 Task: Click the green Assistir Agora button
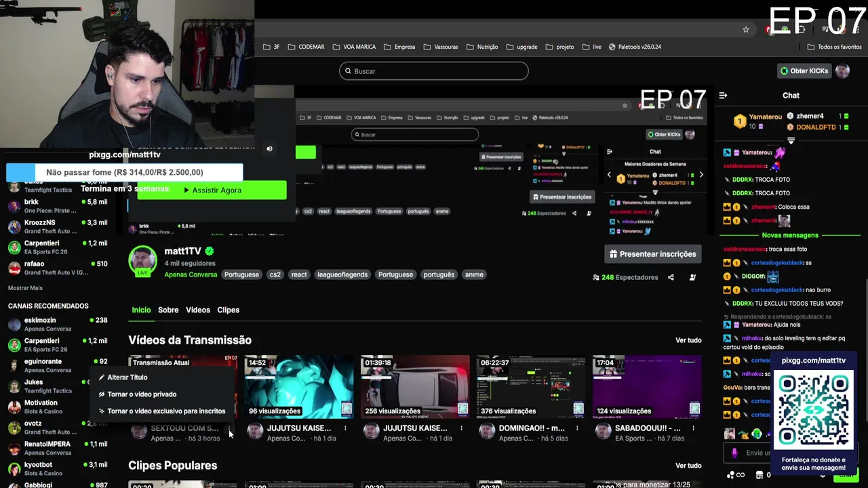coord(212,190)
